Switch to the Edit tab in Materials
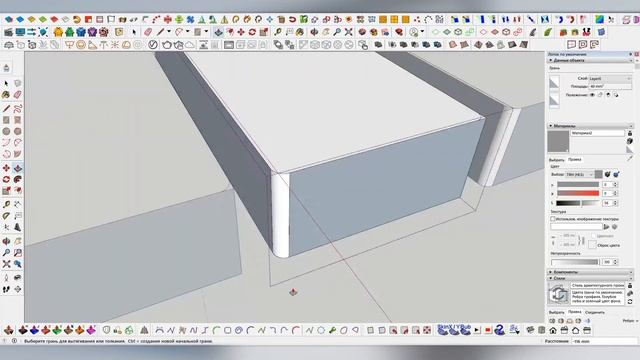The width and height of the screenshot is (640, 360). 574,160
